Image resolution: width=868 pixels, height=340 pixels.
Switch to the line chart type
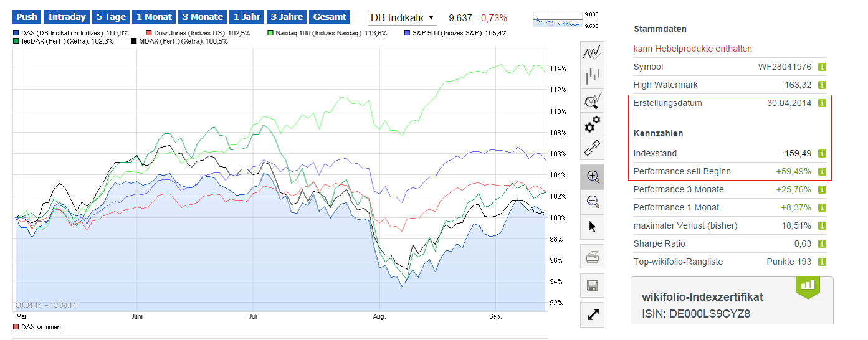tap(593, 53)
